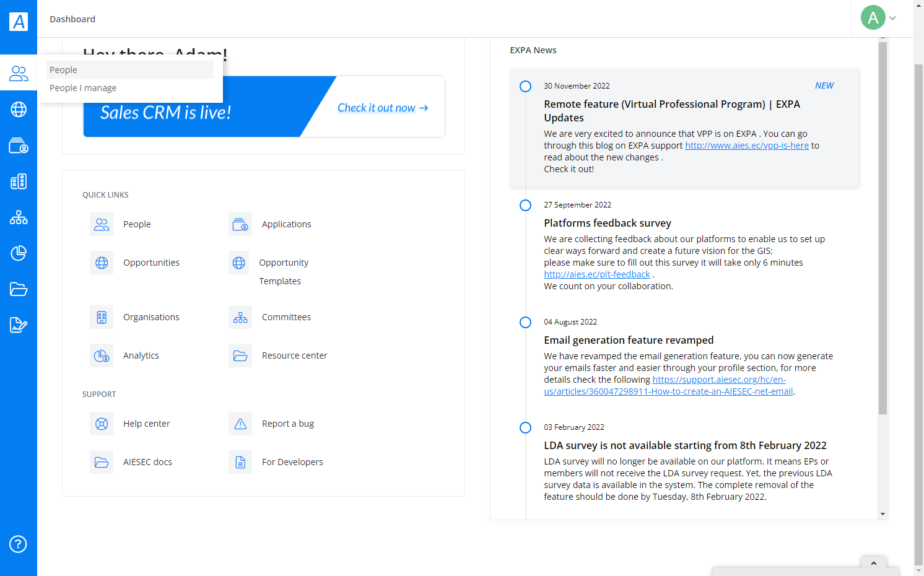Click the Organisations quick link icon
This screenshot has height=576, width=924.
102,317
